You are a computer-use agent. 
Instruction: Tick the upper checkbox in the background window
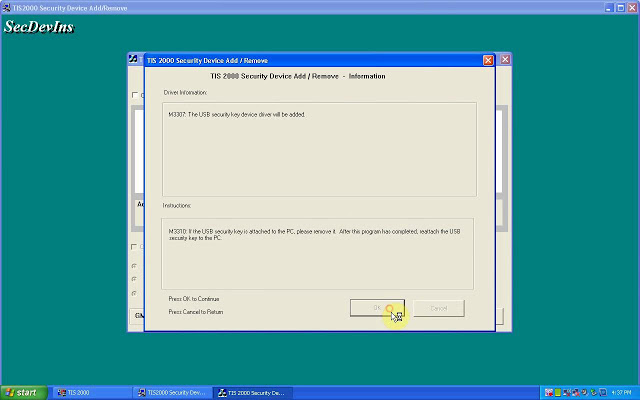click(x=134, y=95)
